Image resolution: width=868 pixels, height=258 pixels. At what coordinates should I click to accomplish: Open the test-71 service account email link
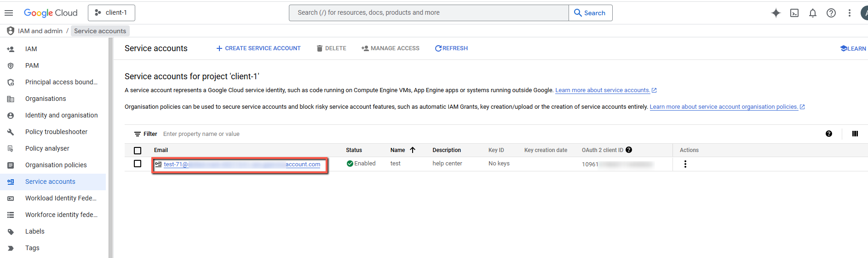click(x=241, y=164)
